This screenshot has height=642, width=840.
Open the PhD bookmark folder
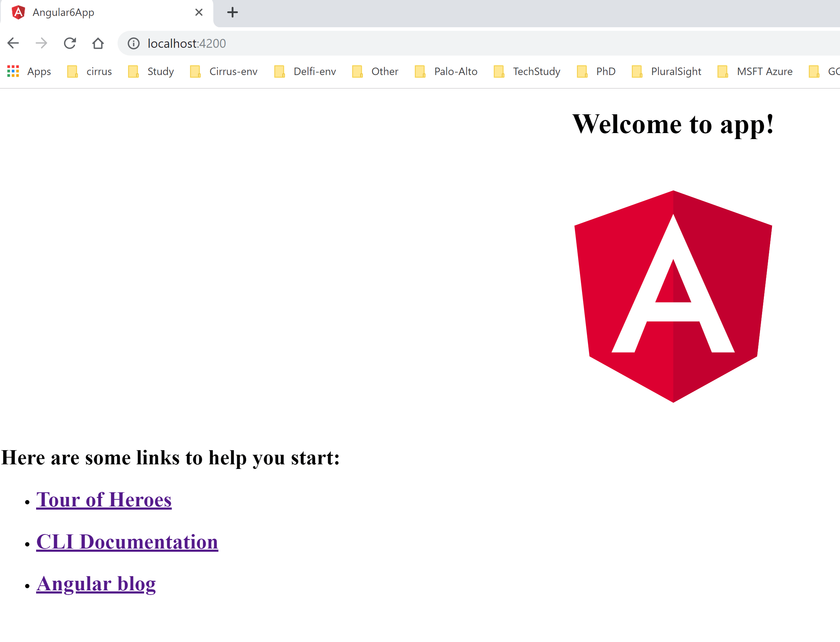tap(596, 71)
